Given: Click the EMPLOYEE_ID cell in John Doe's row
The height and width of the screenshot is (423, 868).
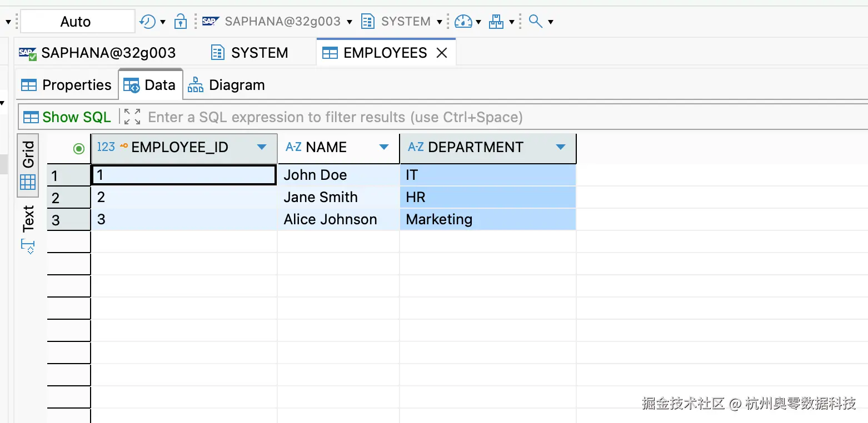Looking at the screenshot, I should (x=184, y=175).
